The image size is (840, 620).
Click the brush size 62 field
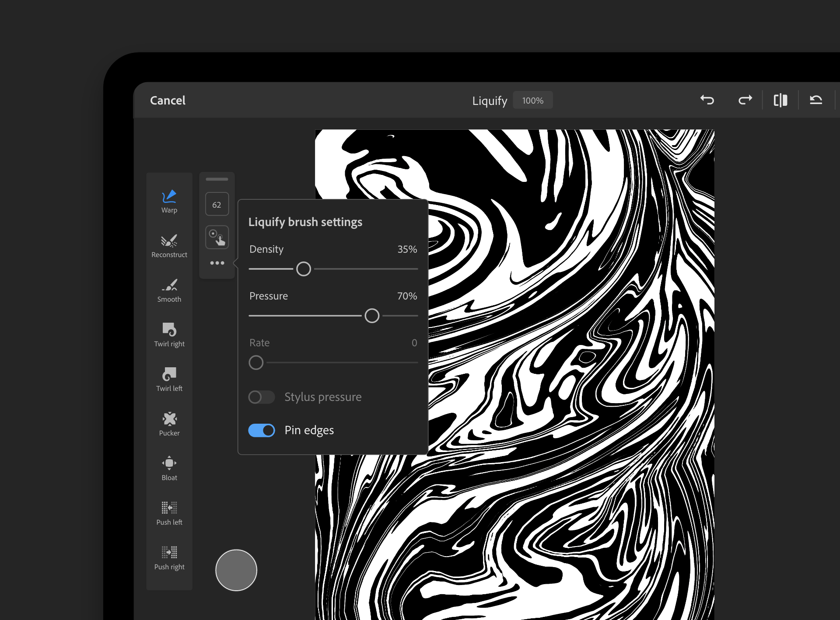coord(217,204)
